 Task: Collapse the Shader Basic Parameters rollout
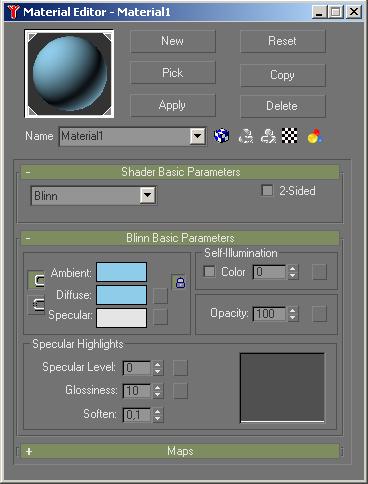[x=180, y=172]
